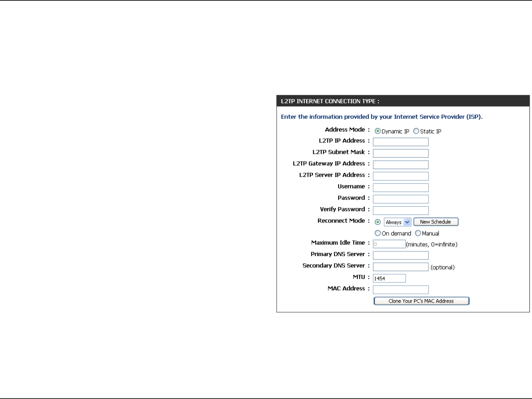Select the Always schedule radio option
This screenshot has width=532, height=399.
tap(378, 222)
